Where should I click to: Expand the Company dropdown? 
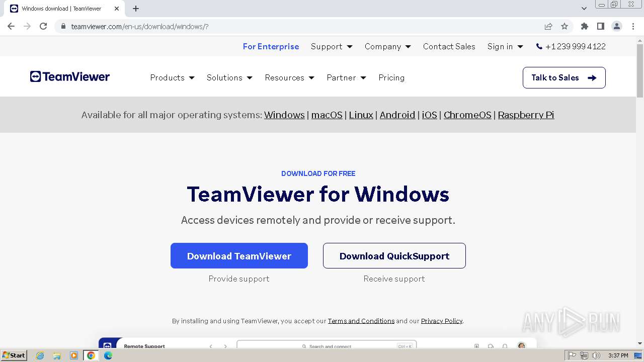pos(388,46)
